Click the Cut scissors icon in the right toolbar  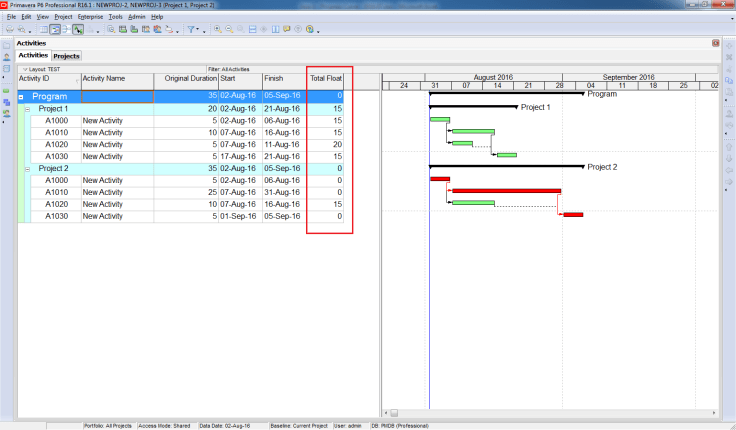coord(729,69)
